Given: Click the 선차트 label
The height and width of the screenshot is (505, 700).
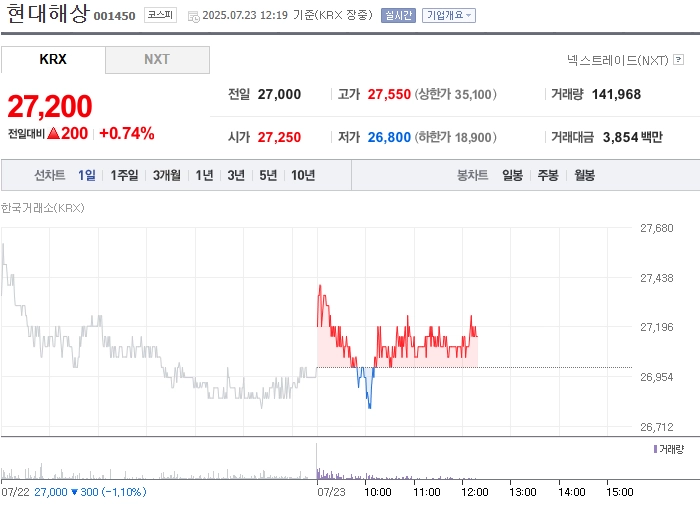Looking at the screenshot, I should [x=50, y=175].
